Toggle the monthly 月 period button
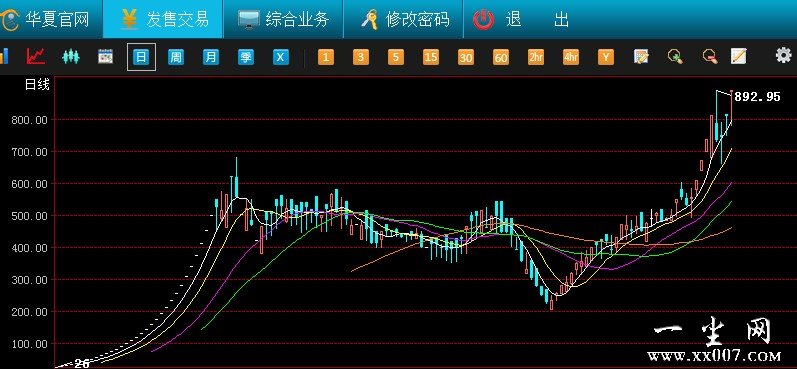Image resolution: width=797 pixels, height=369 pixels. pos(210,57)
